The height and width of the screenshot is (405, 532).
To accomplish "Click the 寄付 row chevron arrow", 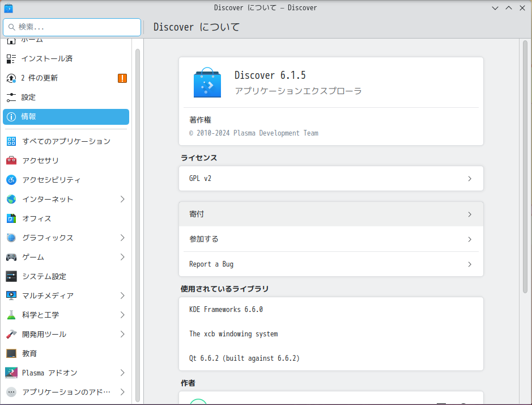I will coord(470,214).
